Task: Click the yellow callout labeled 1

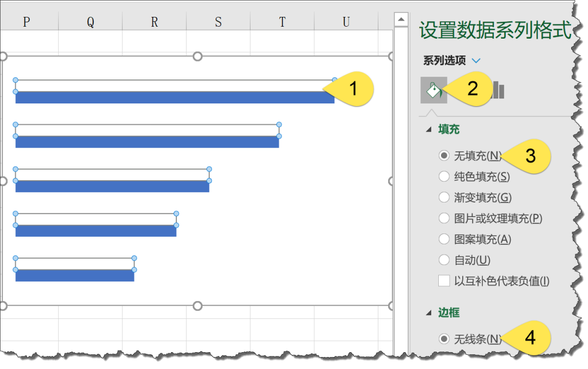Action: [353, 89]
